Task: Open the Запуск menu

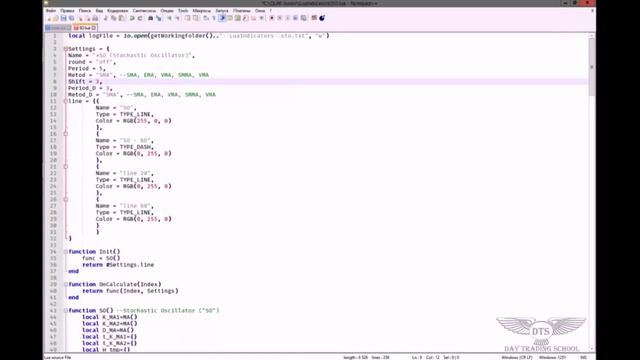Action: (222, 11)
